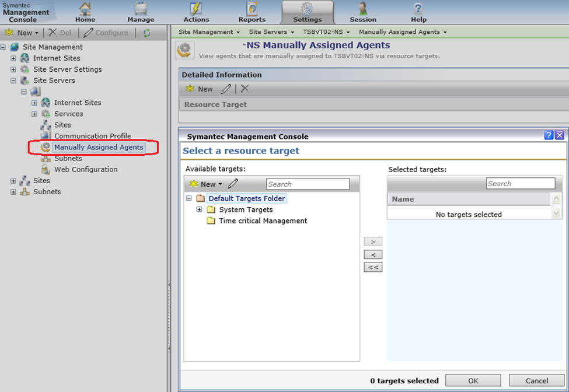Open the Site Servers breadcrumb dropdown
Screen dimensions: 569x392
point(271,32)
